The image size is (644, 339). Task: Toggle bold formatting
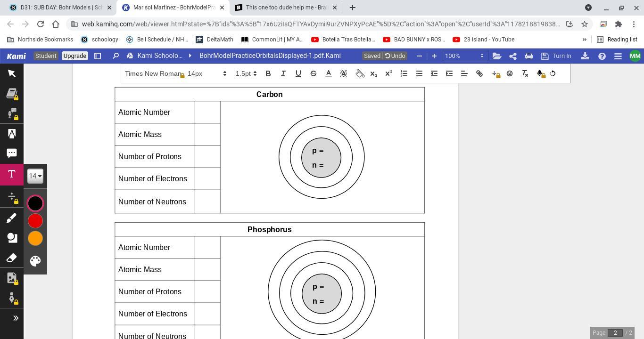pyautogui.click(x=268, y=73)
